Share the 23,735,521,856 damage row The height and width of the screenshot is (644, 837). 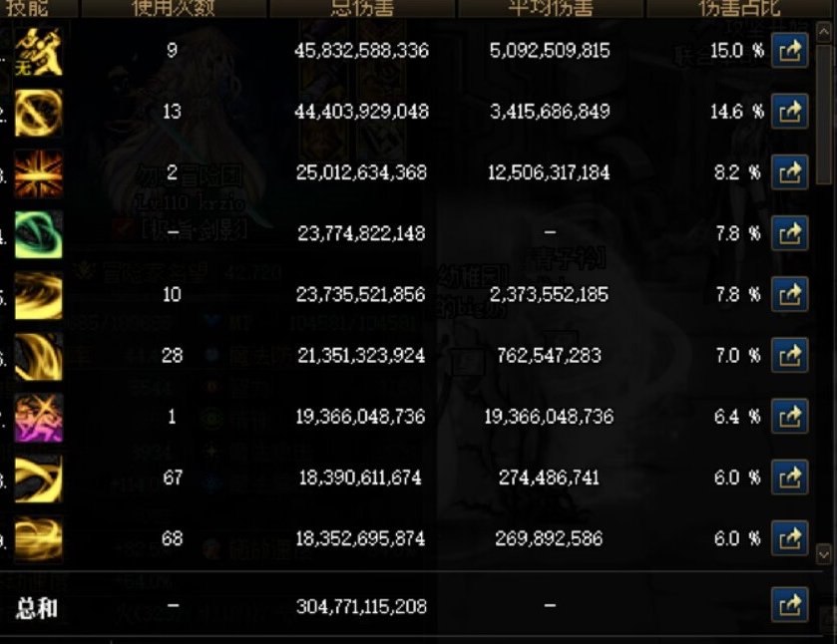coord(789,294)
